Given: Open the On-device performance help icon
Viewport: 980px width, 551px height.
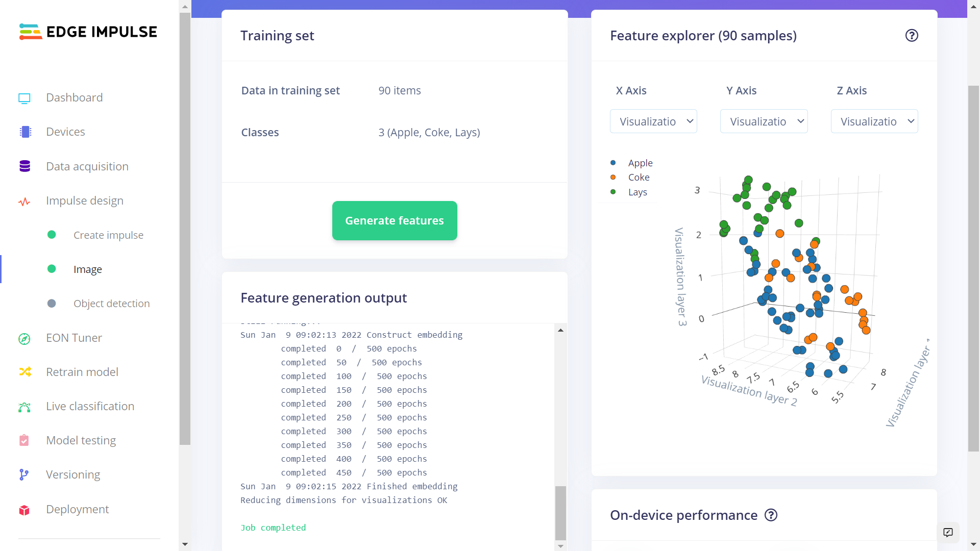Looking at the screenshot, I should click(x=771, y=515).
